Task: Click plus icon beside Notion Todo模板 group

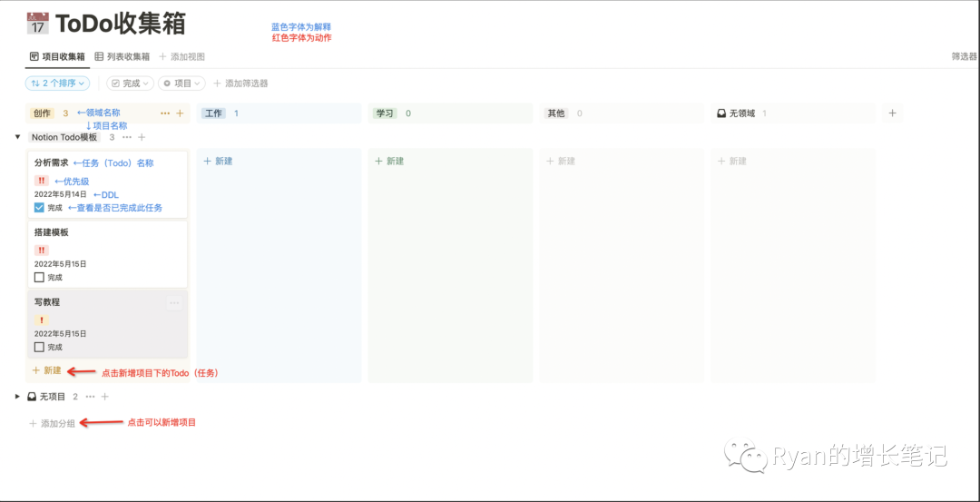Action: (142, 137)
